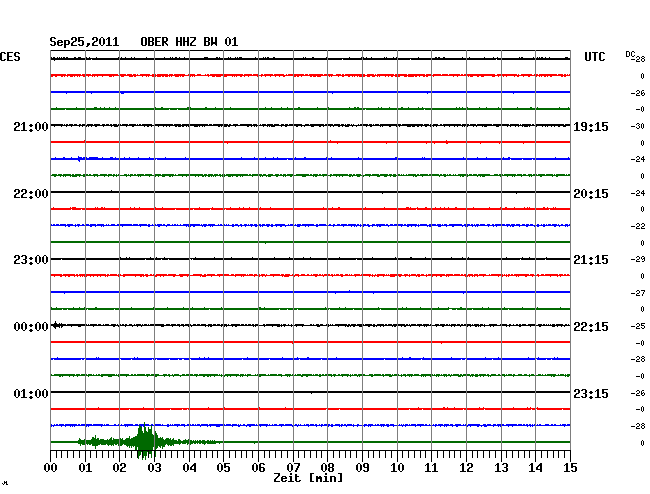
Task: Click the large green earthquake waveform burst
Action: (x=145, y=442)
